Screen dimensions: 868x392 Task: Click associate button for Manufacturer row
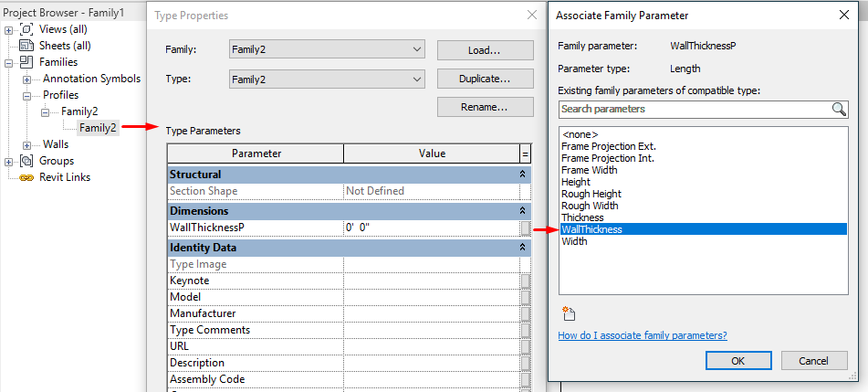click(526, 313)
